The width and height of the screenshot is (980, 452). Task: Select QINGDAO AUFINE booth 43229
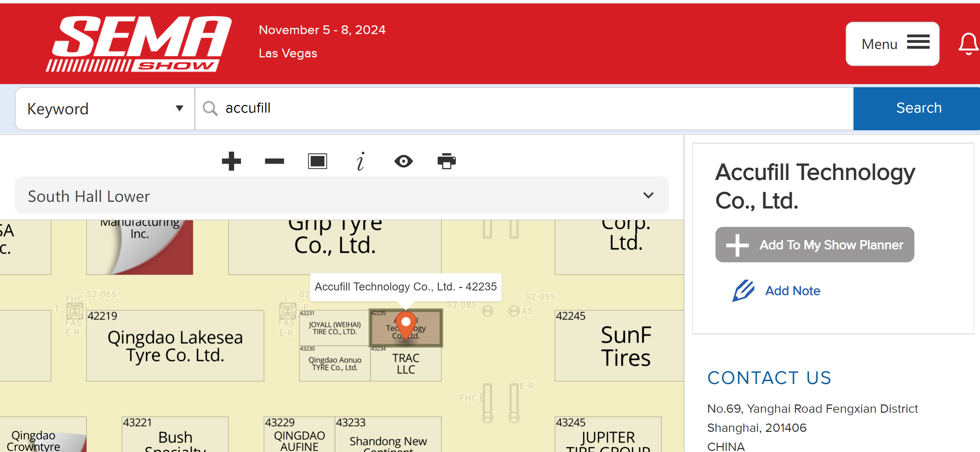(x=299, y=435)
